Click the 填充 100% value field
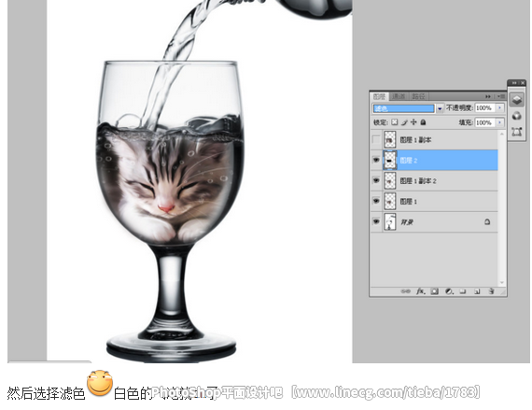Screen dimensions: 532x410 [485, 122]
